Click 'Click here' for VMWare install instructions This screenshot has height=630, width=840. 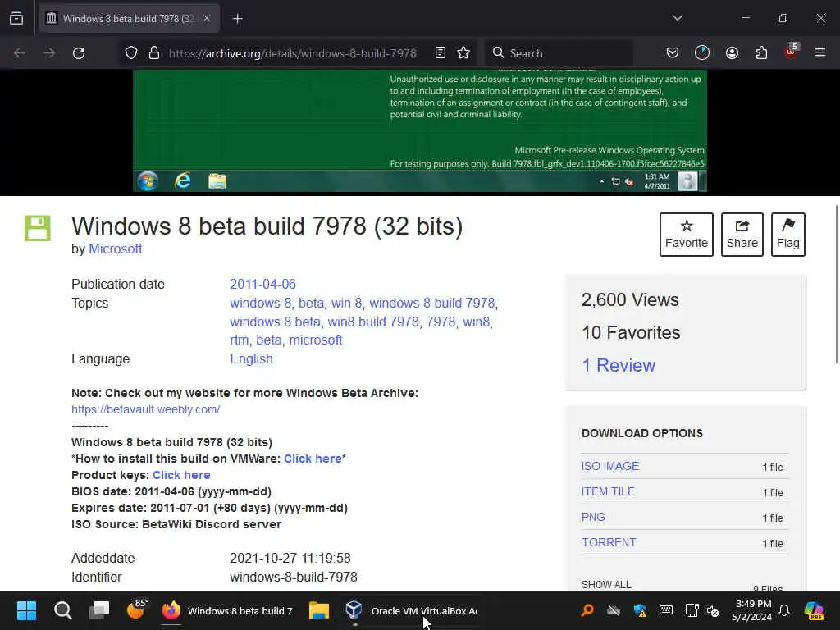(313, 459)
